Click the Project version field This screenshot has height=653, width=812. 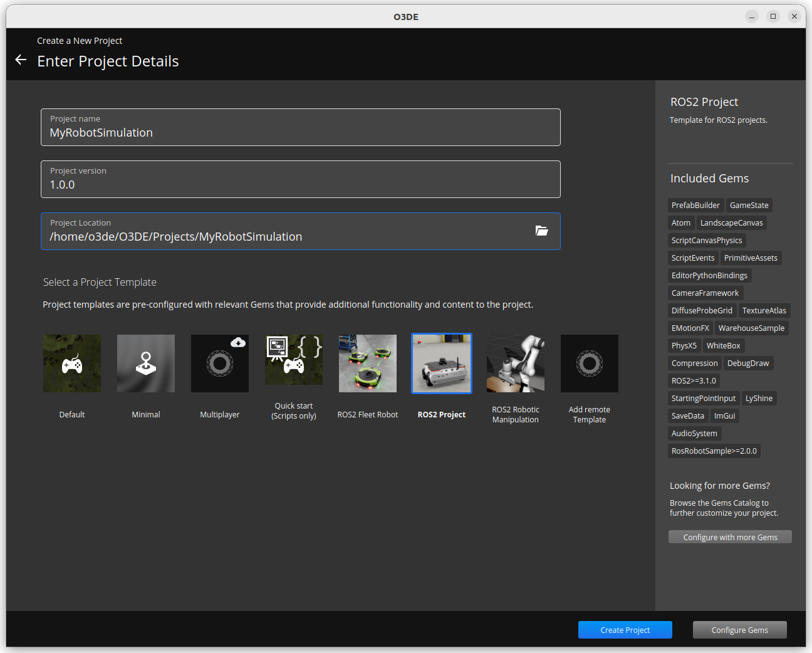(x=301, y=179)
